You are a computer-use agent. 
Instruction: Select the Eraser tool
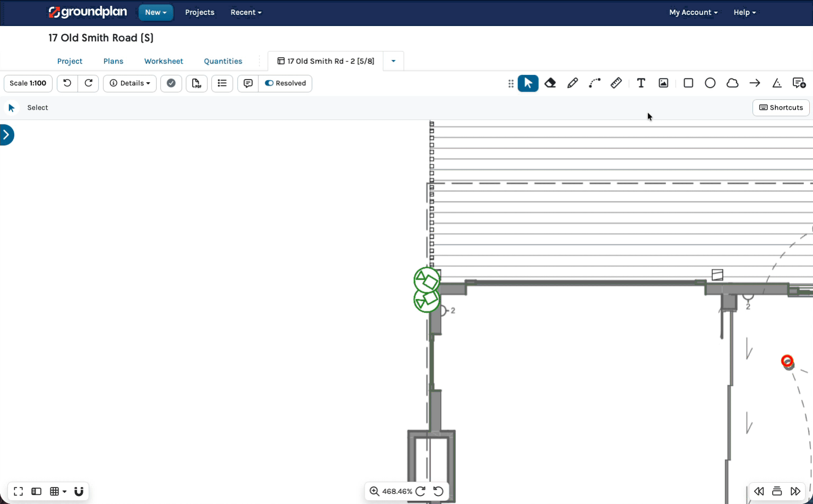click(x=550, y=83)
